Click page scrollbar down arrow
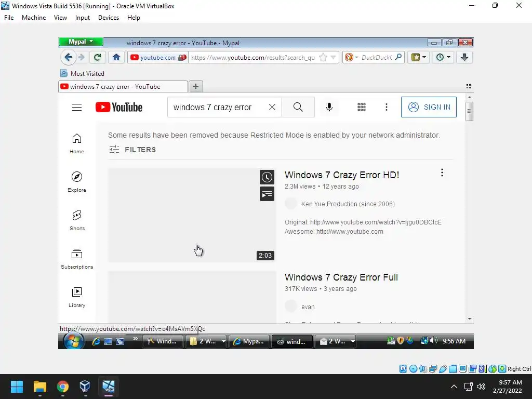 tap(470, 319)
